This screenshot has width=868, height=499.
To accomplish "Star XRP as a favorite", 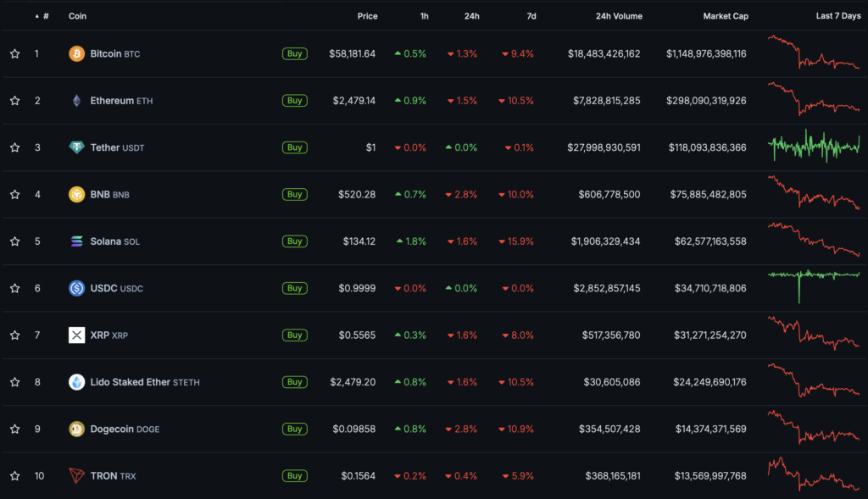I will [x=14, y=335].
